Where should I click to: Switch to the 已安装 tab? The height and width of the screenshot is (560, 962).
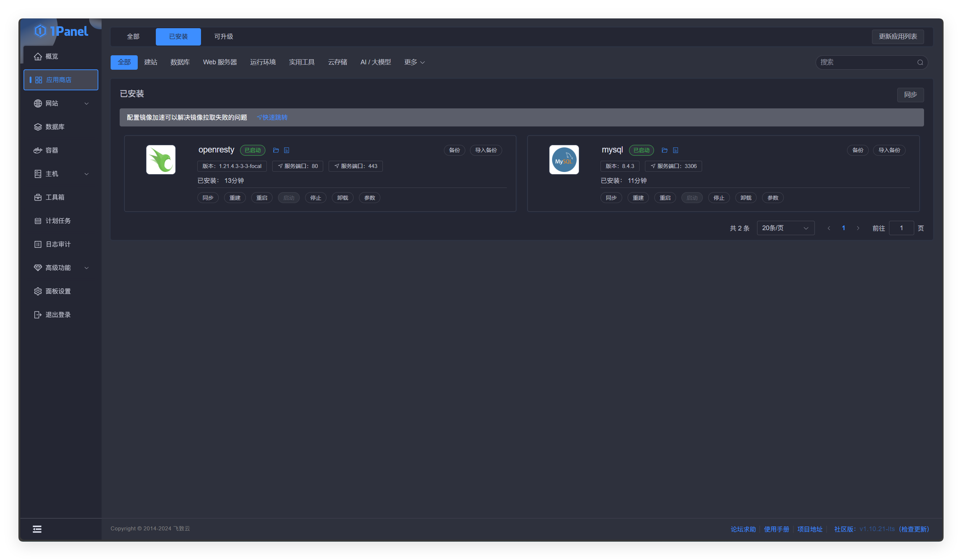(178, 36)
